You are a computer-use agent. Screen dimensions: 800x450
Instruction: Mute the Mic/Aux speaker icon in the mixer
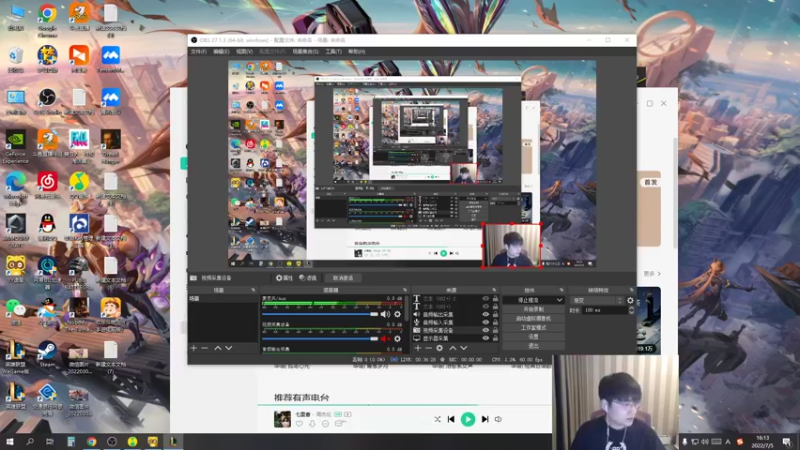tap(385, 314)
